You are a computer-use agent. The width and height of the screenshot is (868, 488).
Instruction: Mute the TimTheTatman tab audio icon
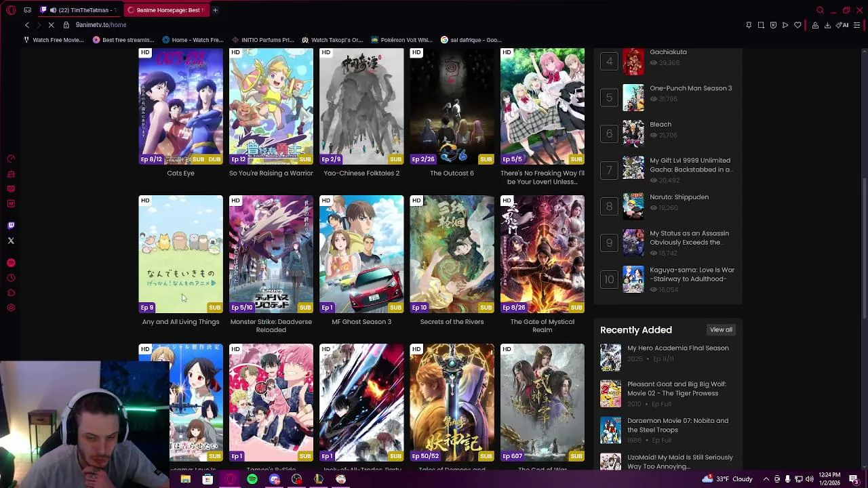pyautogui.click(x=53, y=10)
